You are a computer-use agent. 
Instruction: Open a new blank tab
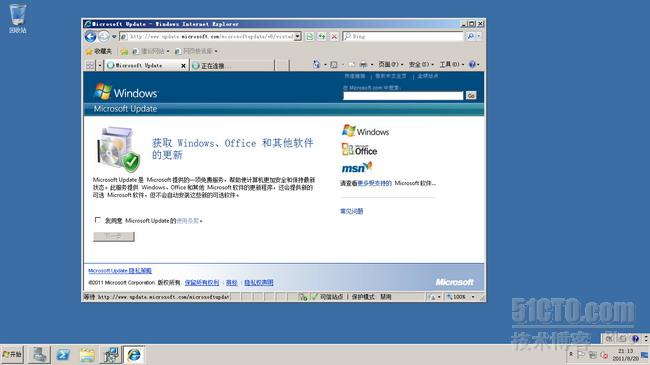282,66
